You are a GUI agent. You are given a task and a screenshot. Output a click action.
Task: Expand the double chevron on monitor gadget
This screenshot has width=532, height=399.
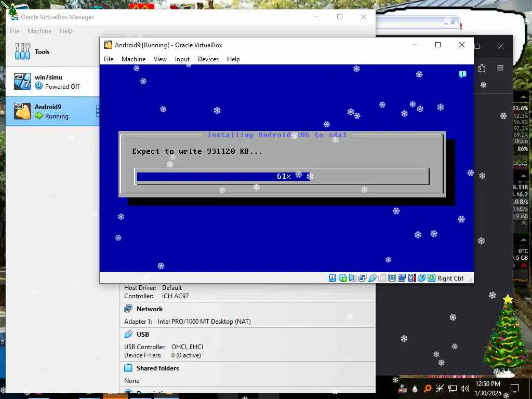524,223
